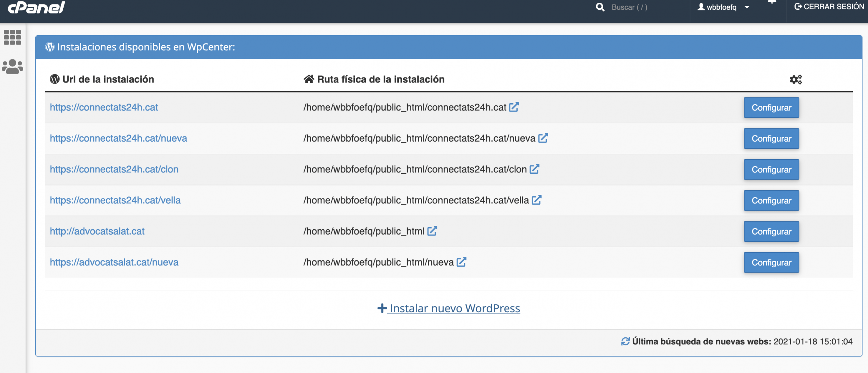Click timestamp 2021-01-18 15:01:04
868x373 pixels.
pyautogui.click(x=813, y=342)
